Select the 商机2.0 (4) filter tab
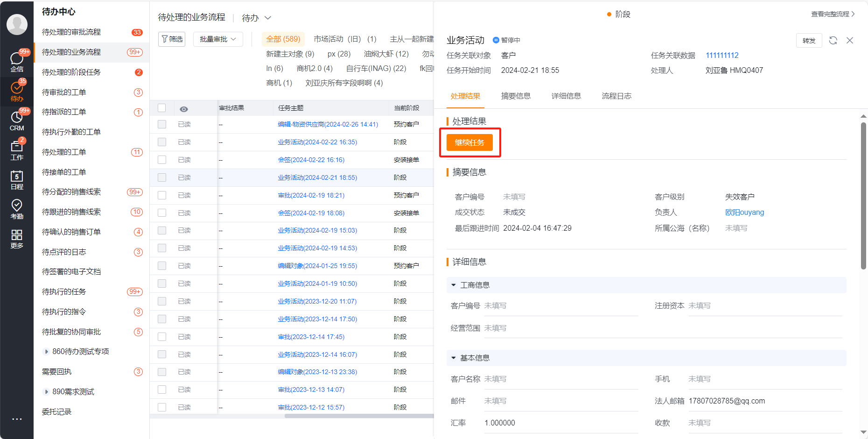Viewport: 868px width, 439px height. tap(315, 69)
